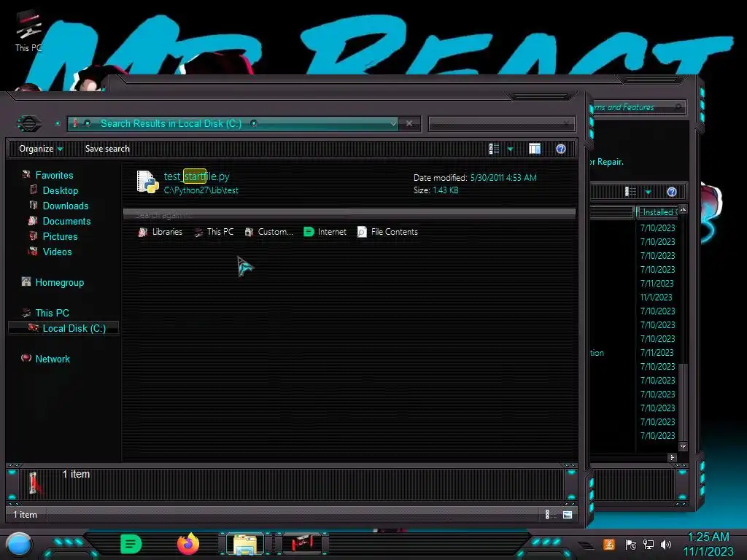Click the date modified 5/30/2011 4:53 AM
The image size is (747, 560).
point(503,178)
